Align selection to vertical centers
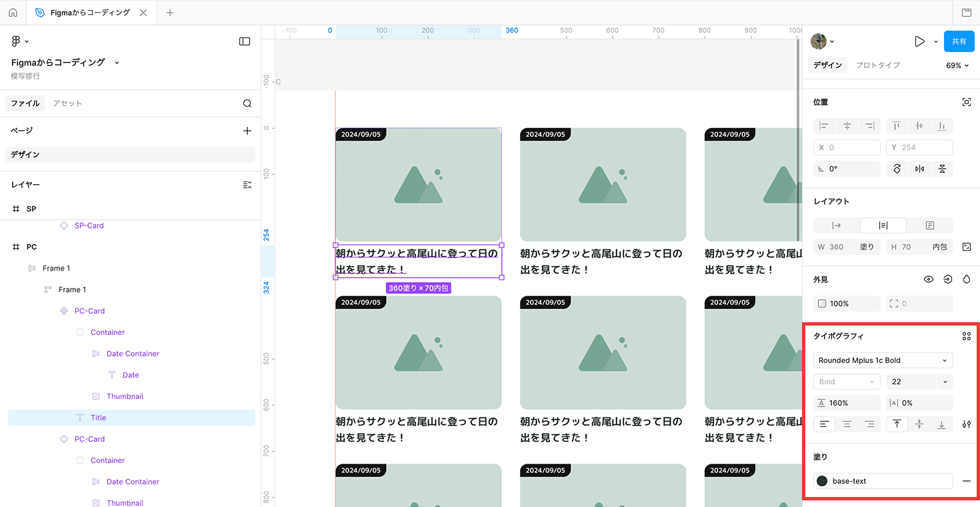This screenshot has width=980, height=507. (919, 126)
